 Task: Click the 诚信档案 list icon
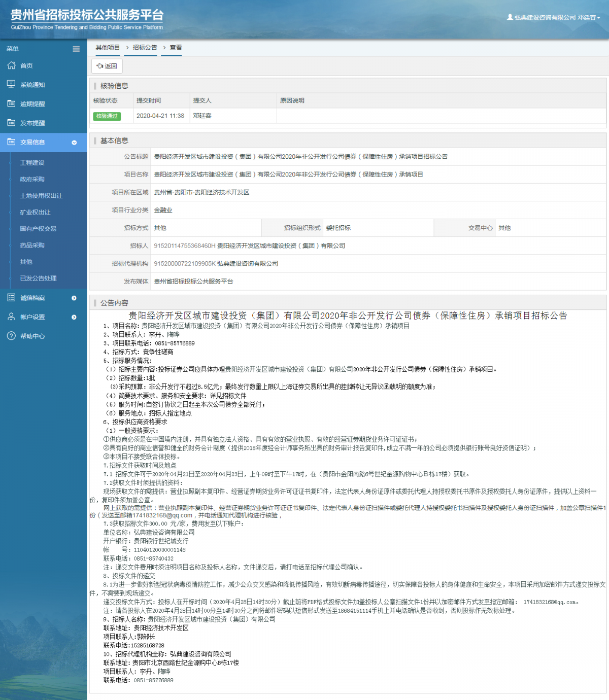pyautogui.click(x=11, y=298)
